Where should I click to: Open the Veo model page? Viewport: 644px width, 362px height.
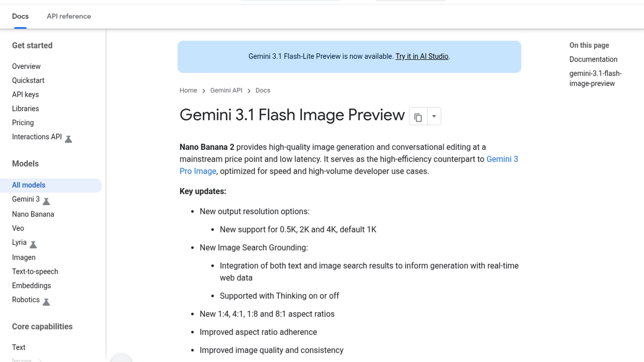(x=18, y=228)
